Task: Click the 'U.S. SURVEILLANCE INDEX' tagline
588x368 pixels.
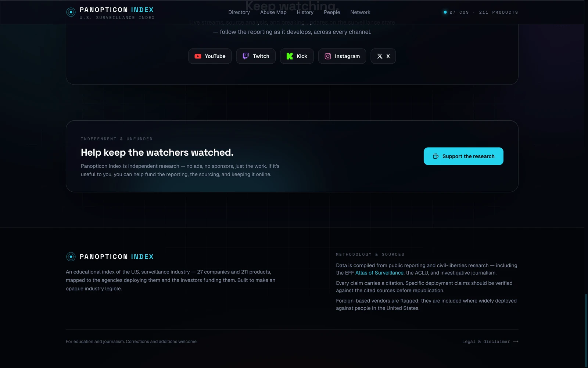Action: tap(117, 18)
